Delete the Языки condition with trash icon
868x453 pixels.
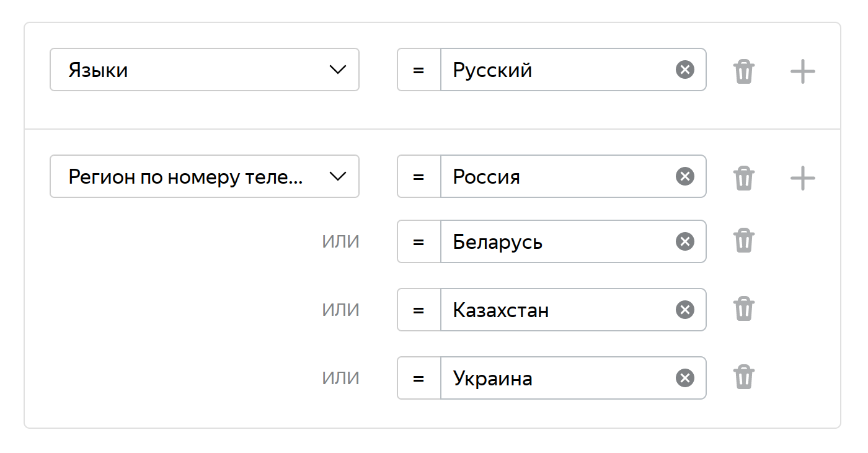tap(743, 71)
